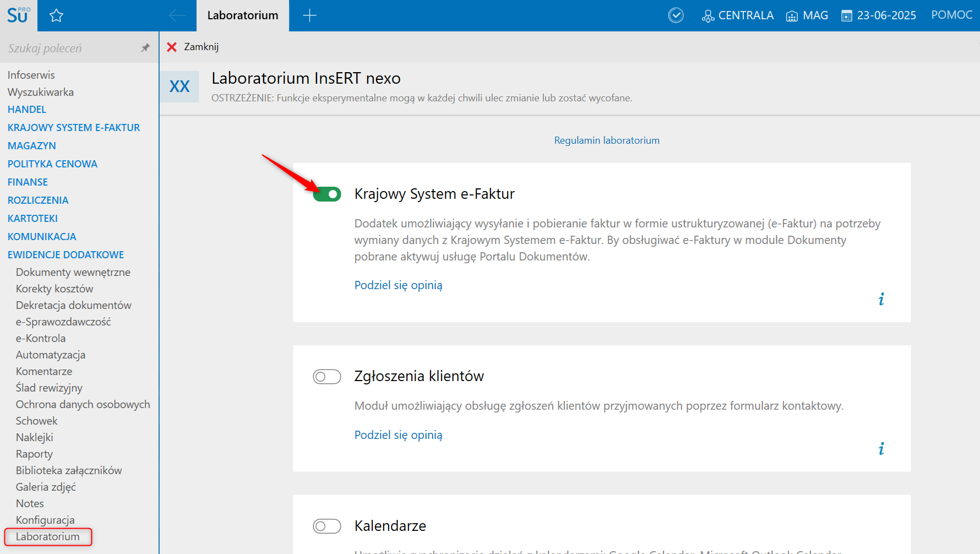
Task: Click the back arrow icon
Action: 177,15
